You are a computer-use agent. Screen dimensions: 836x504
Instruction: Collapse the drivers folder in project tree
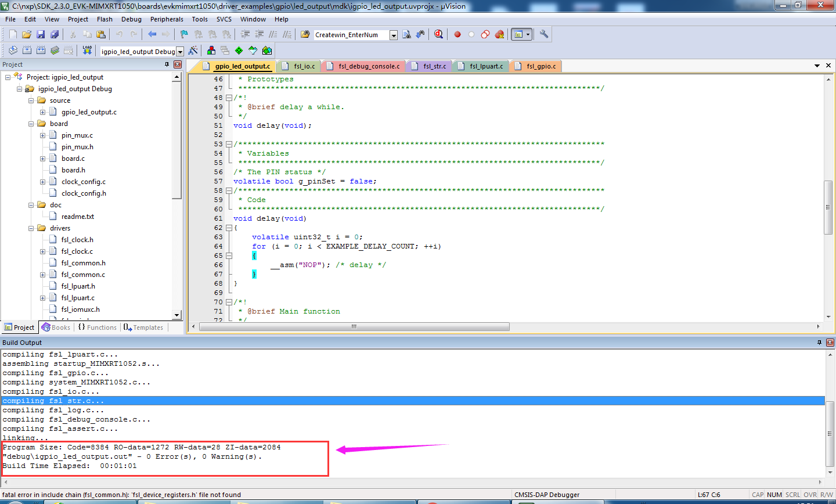pyautogui.click(x=31, y=228)
